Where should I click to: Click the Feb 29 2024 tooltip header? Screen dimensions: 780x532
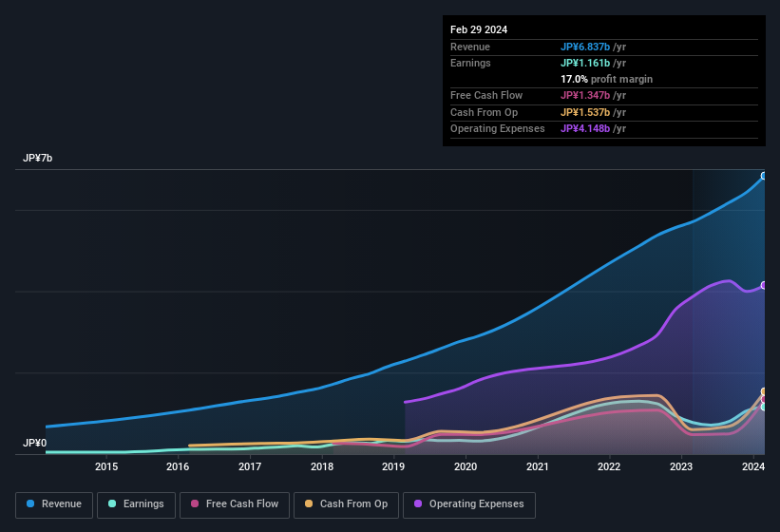tap(479, 29)
